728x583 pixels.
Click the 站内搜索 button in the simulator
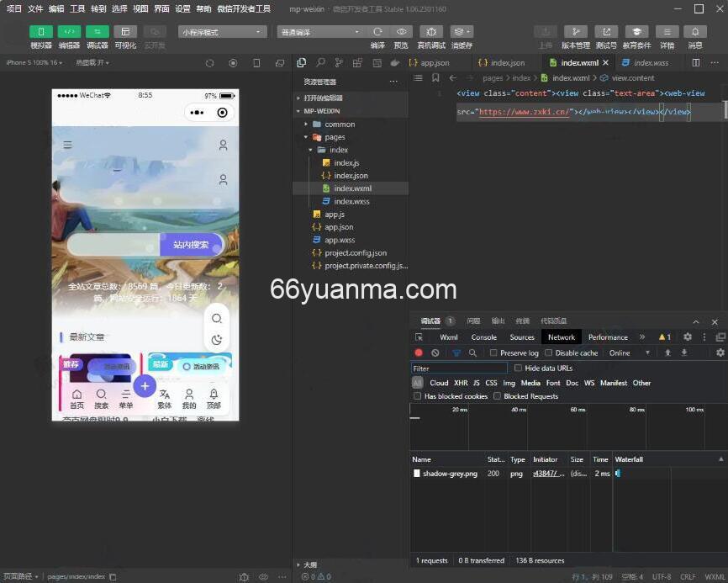click(x=191, y=245)
